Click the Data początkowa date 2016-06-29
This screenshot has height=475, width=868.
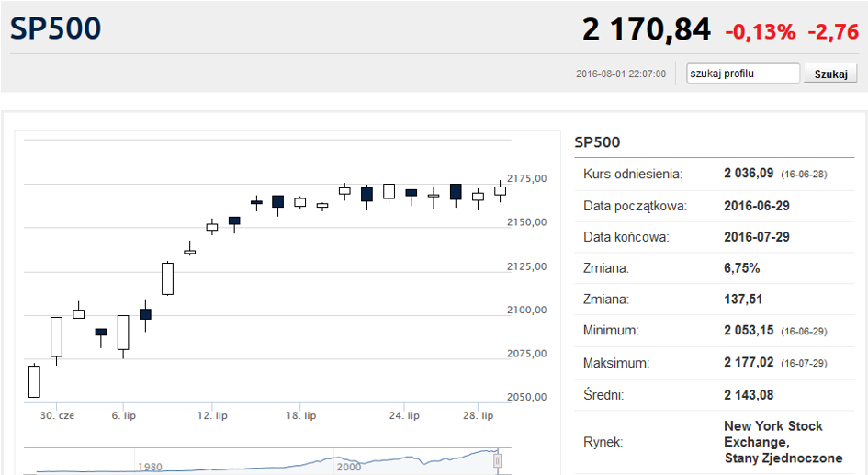(757, 206)
